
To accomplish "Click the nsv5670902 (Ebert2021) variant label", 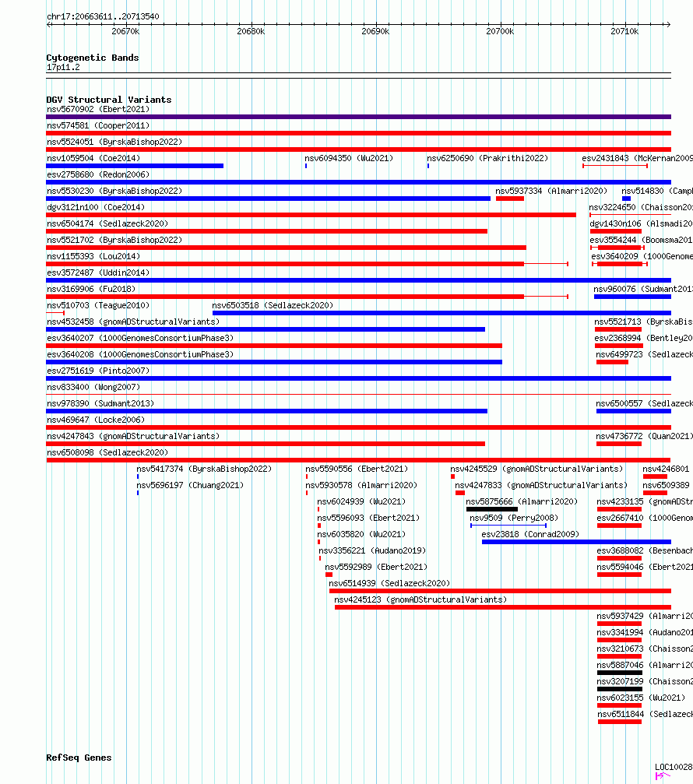I will click(x=98, y=109).
